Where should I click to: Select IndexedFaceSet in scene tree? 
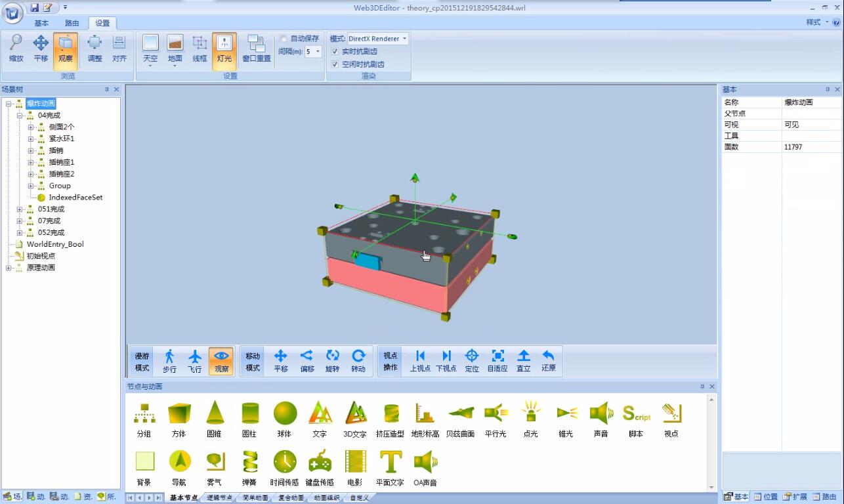click(x=75, y=198)
